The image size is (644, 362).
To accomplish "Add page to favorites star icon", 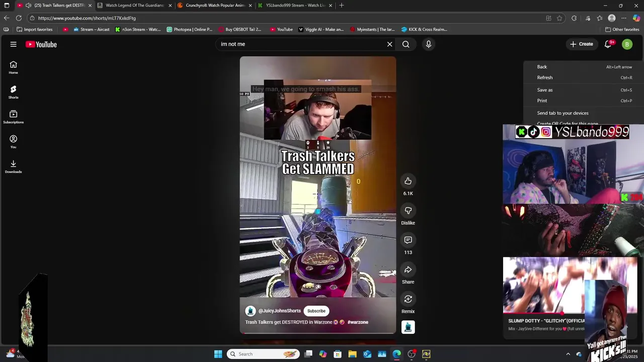I will 559,18.
